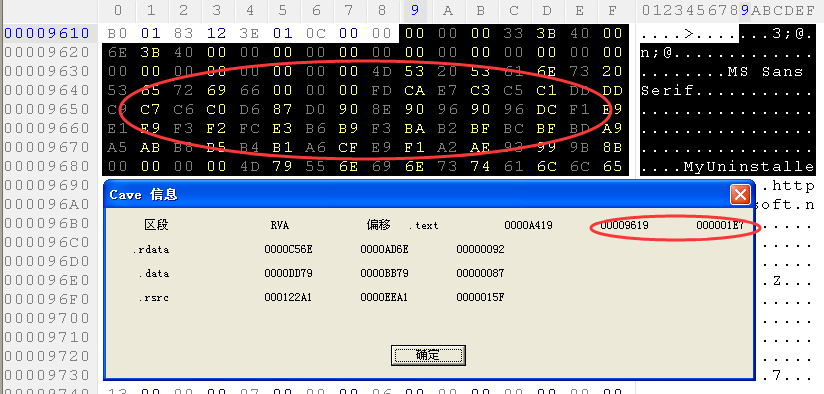824x394 pixels.
Task: Click the 区段 column label
Action: [156, 225]
